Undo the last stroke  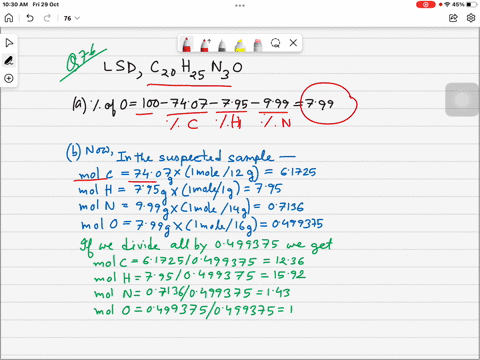30,18
